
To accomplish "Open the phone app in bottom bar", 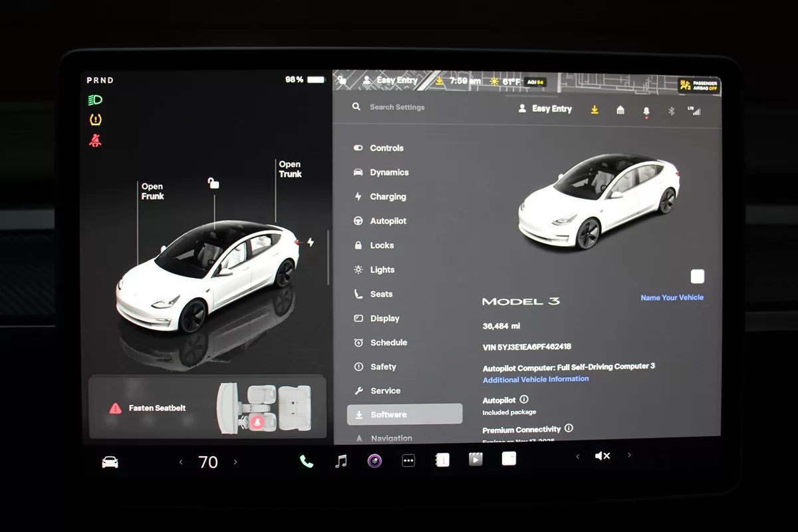I will (x=307, y=461).
